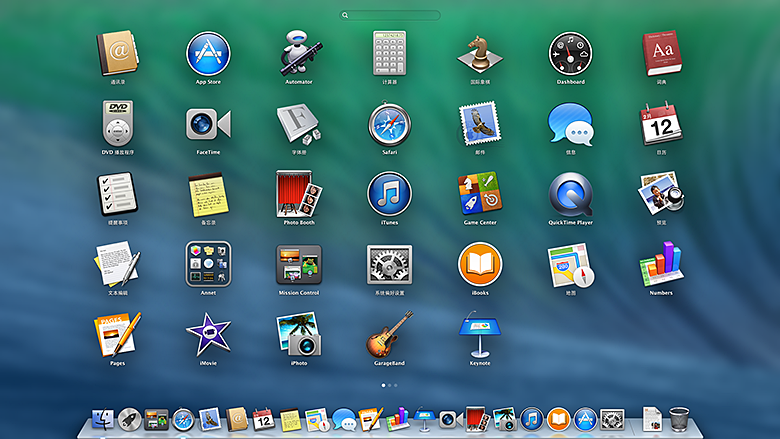The width and height of the screenshot is (780, 439).
Task: Open the iMovie star app
Action: coord(208,335)
